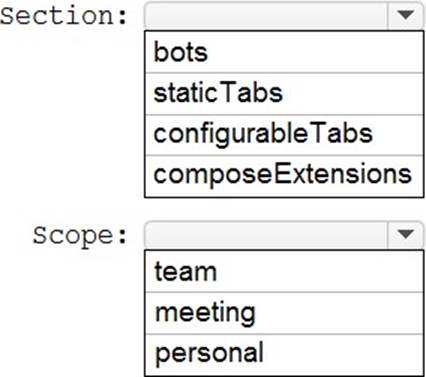The height and width of the screenshot is (377, 426).
Task: Click the empty Section combo box field
Action: (266, 15)
